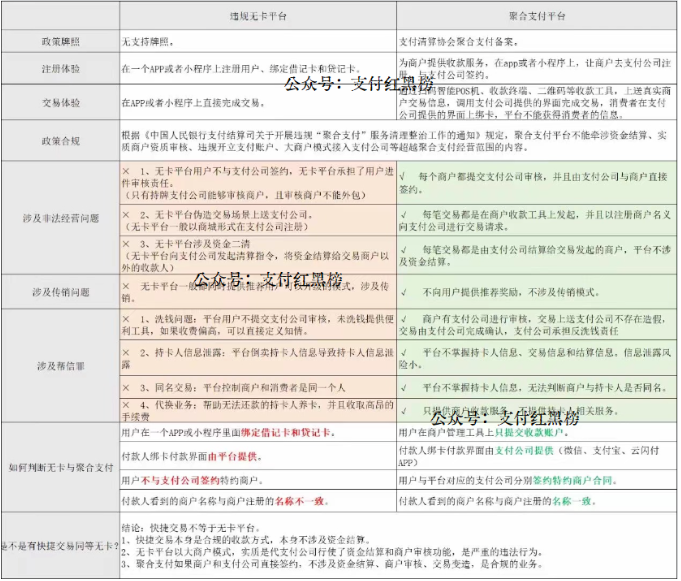Viewport: 681px width, 581px height.
Task: Click the 无支持牌照 cell
Action: tap(151, 42)
